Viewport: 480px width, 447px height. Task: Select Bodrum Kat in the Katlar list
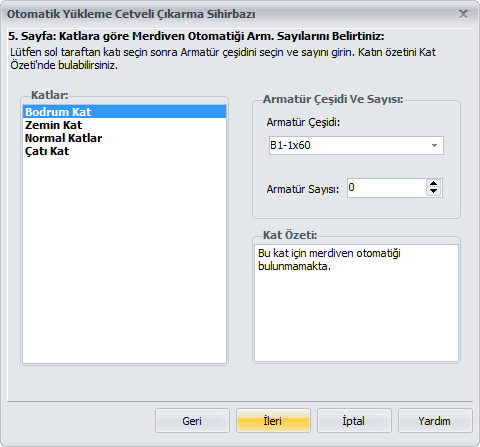124,112
